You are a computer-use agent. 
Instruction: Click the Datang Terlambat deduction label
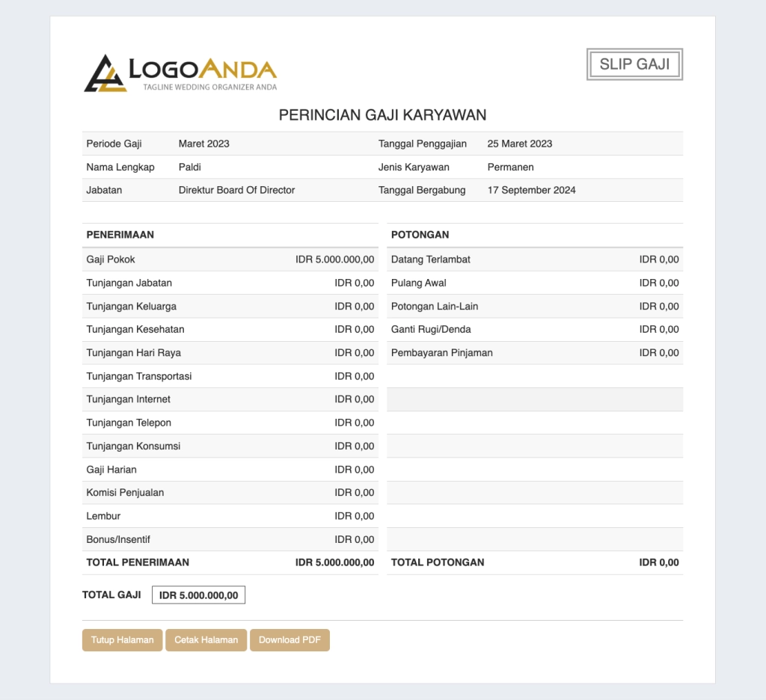430,260
